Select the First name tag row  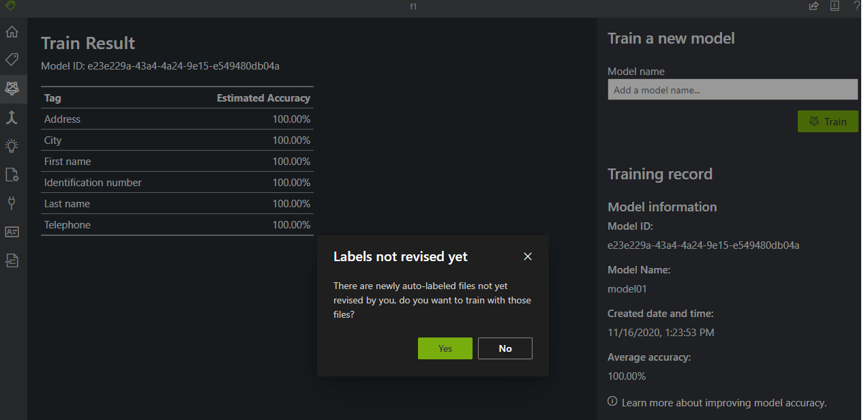click(177, 161)
